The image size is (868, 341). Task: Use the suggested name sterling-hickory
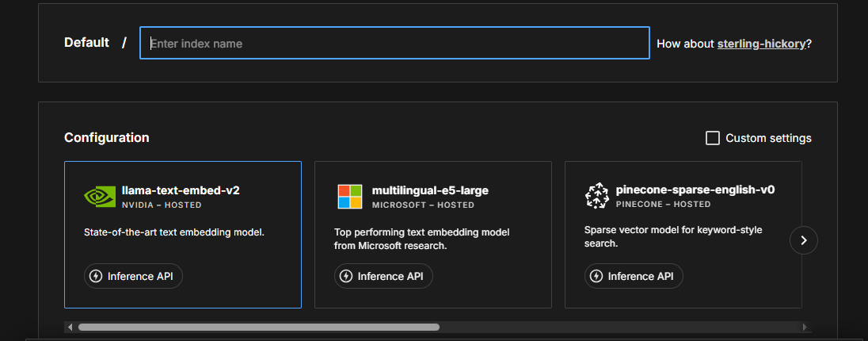(x=761, y=44)
